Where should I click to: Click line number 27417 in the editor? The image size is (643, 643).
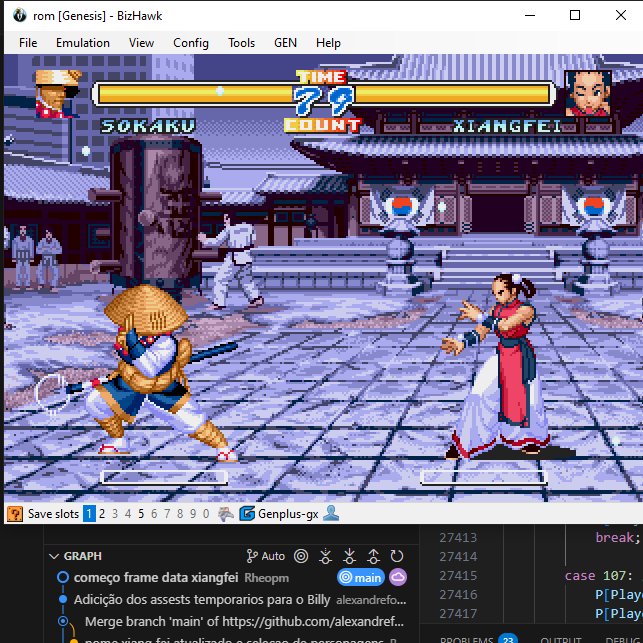tap(458, 613)
